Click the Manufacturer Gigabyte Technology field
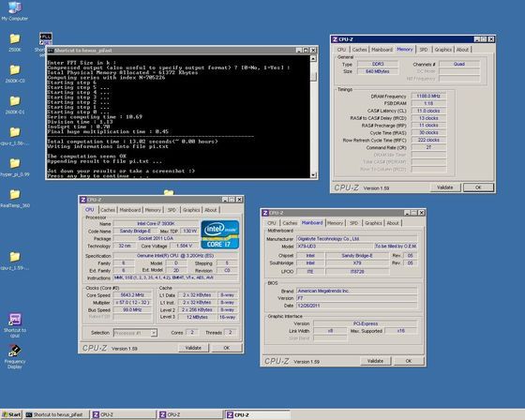 point(357,239)
